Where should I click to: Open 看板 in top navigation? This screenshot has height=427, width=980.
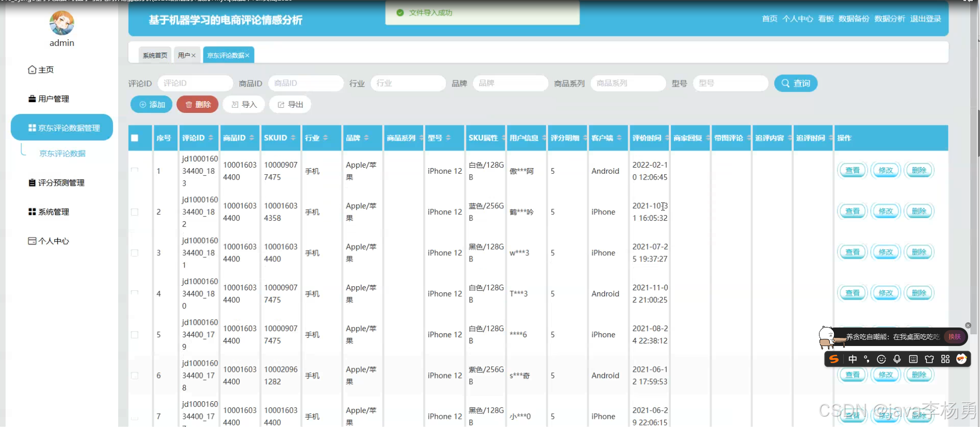[x=826, y=19]
